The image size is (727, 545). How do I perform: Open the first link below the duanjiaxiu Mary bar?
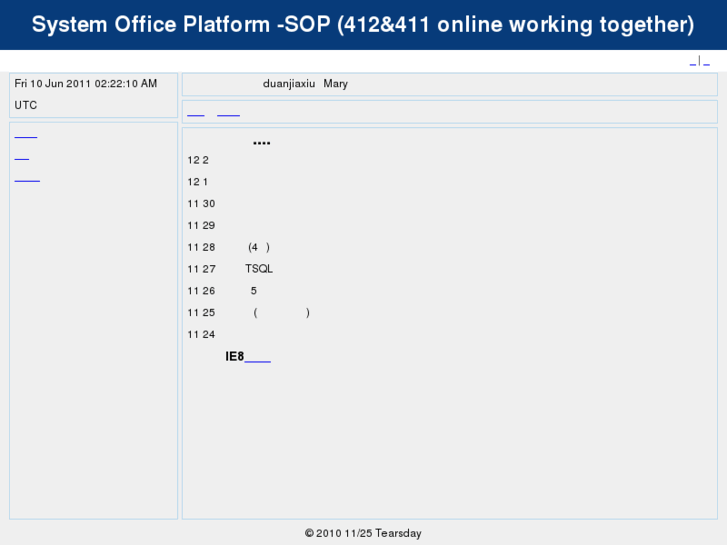click(196, 114)
